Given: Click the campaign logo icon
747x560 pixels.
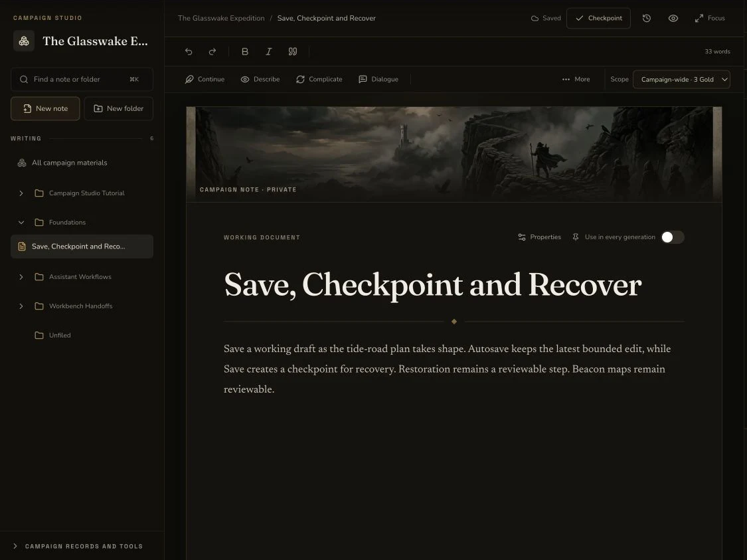Looking at the screenshot, I should (x=24, y=41).
